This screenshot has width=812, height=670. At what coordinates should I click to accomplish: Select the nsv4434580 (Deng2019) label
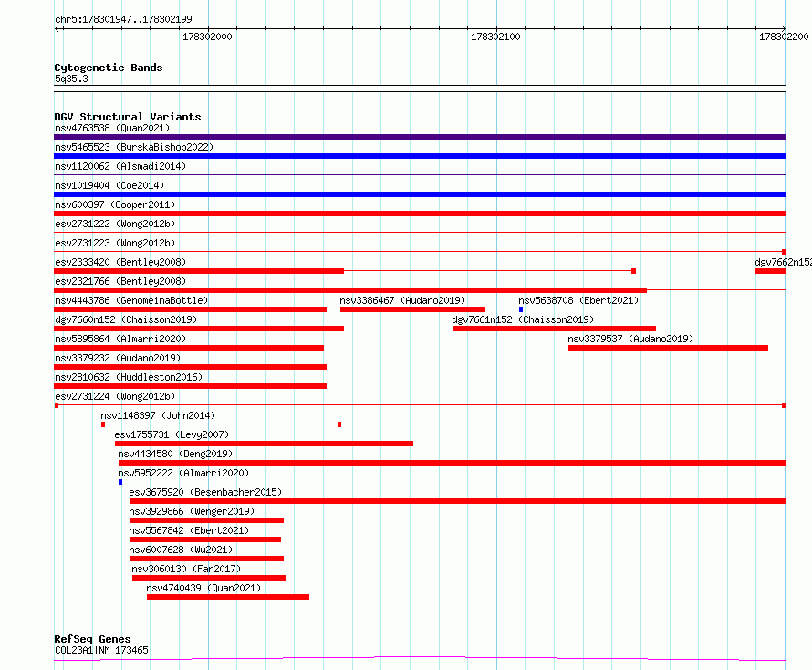click(x=175, y=454)
